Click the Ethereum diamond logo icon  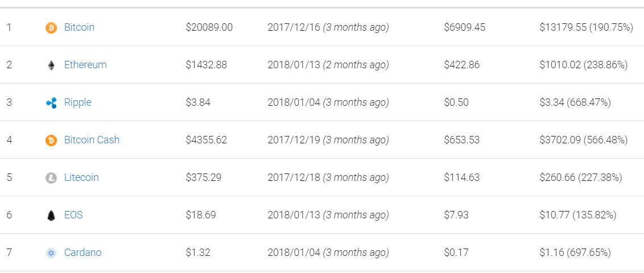tap(51, 65)
